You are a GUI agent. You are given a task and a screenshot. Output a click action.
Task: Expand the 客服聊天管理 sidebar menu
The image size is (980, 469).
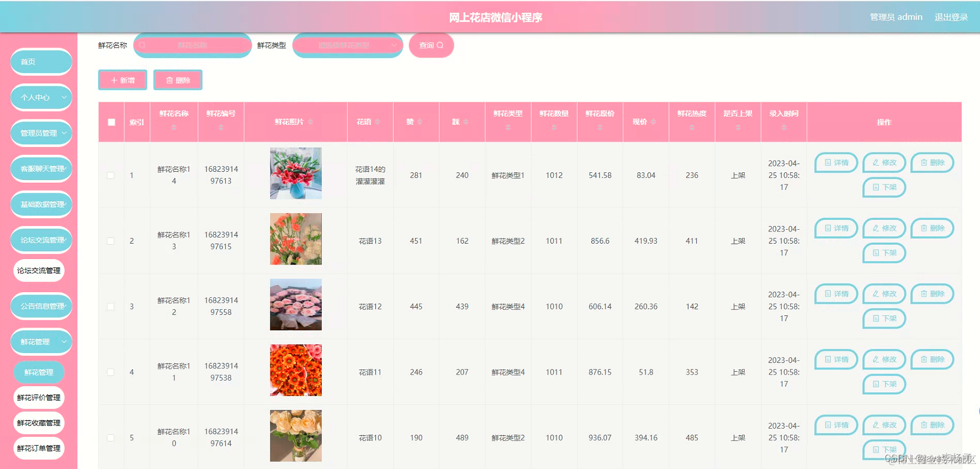pos(41,168)
